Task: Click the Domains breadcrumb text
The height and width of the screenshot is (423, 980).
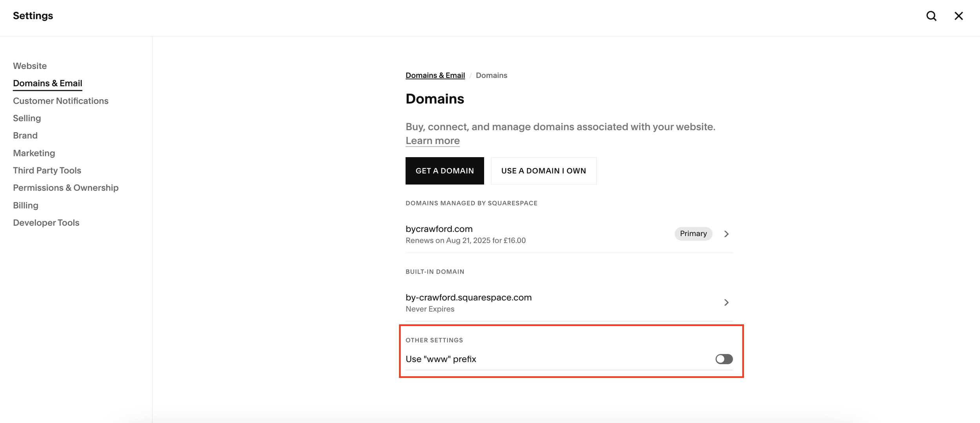Action: (x=491, y=75)
